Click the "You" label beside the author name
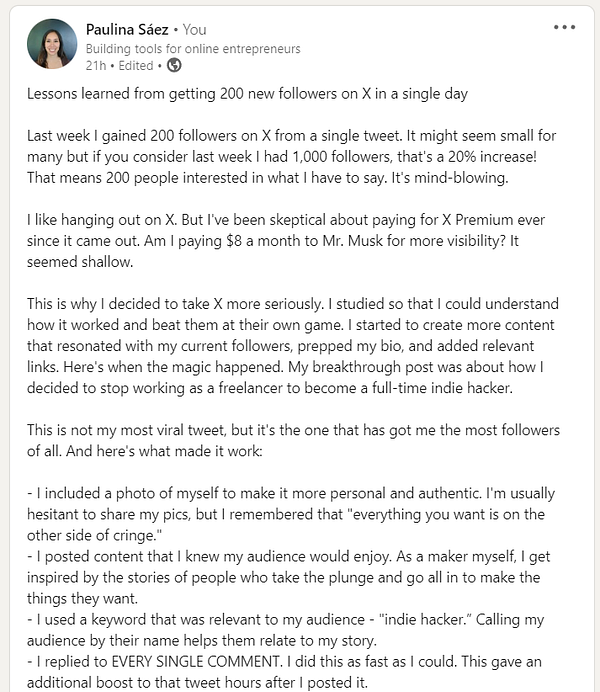This screenshot has height=692, width=600. [x=194, y=30]
